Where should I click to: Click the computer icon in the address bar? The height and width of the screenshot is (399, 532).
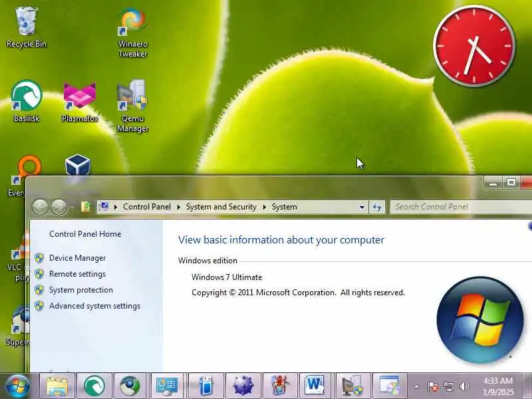(104, 207)
